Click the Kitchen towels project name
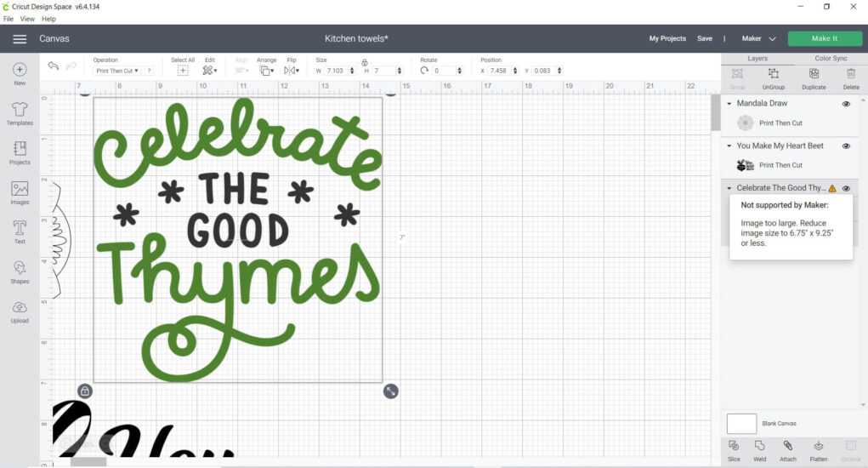The width and height of the screenshot is (868, 468). pos(356,39)
